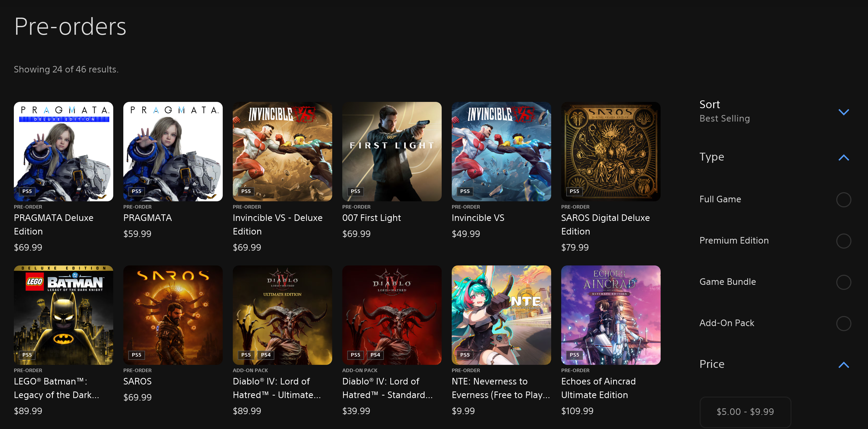
Task: Open NTE Neverness to Everness cover
Action: point(501,315)
